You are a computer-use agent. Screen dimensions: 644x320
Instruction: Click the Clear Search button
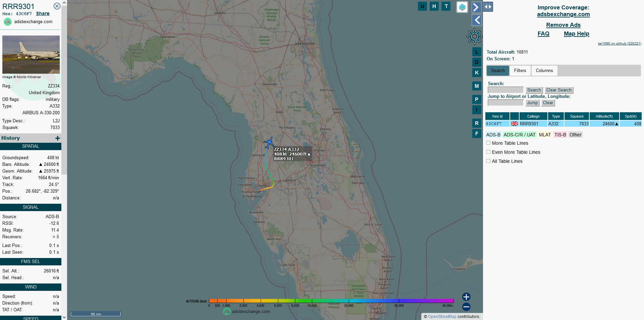tap(559, 90)
